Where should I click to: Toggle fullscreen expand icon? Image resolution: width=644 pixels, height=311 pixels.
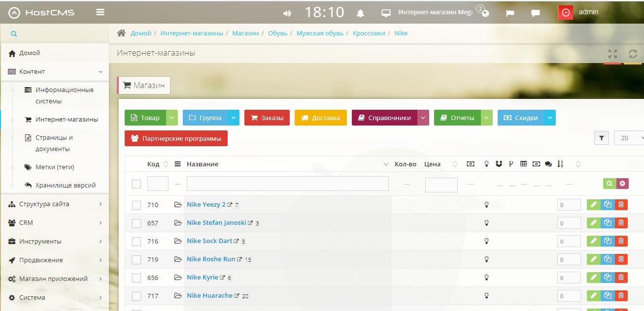coord(612,54)
